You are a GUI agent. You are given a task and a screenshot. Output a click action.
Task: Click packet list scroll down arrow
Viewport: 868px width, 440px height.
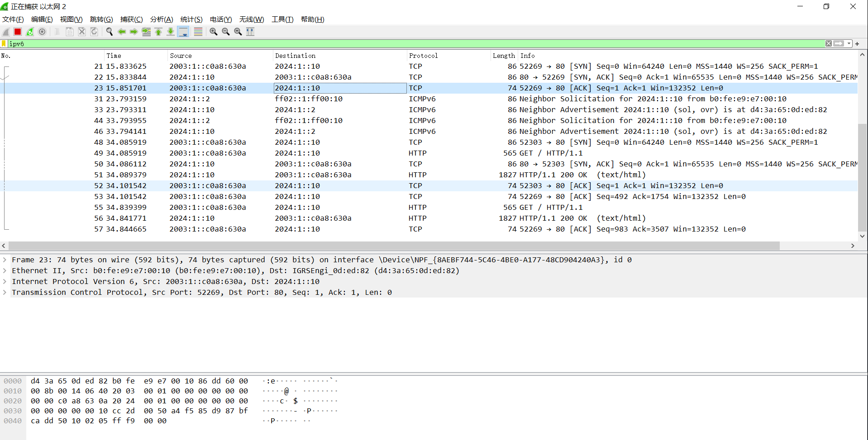862,236
